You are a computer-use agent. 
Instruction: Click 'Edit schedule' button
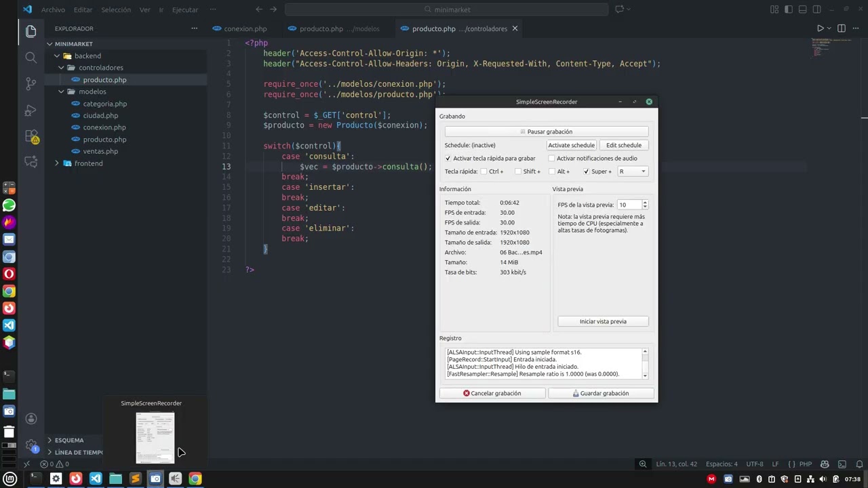click(624, 145)
